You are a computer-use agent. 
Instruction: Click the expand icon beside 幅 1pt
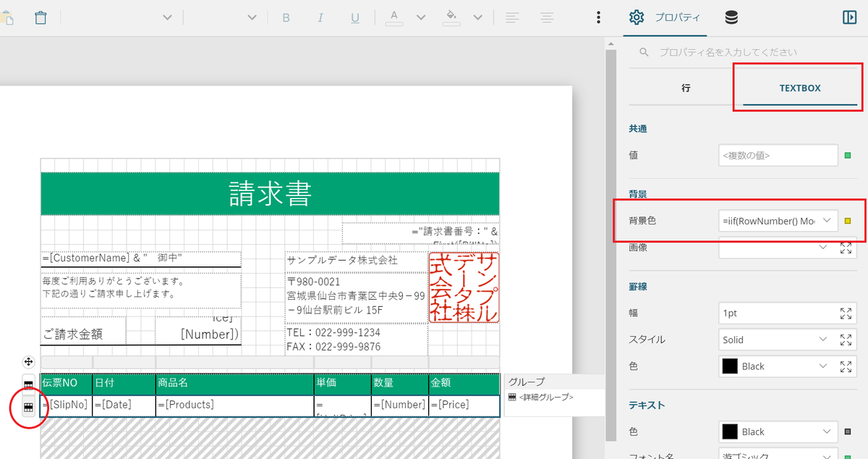pyautogui.click(x=846, y=313)
